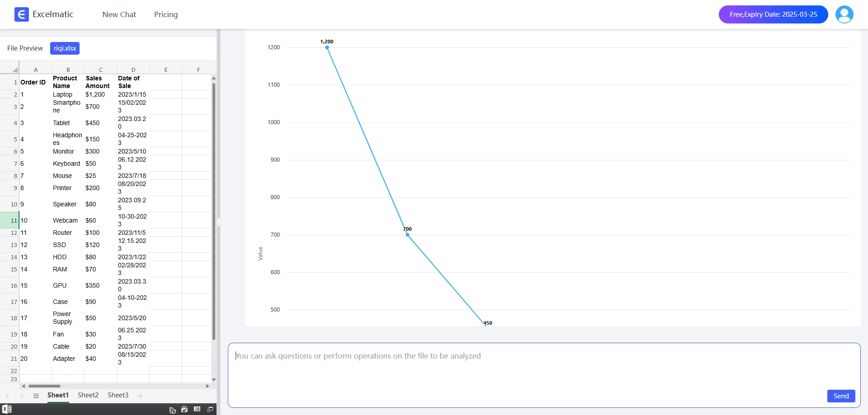The height and width of the screenshot is (415, 868).
Task: Click the side panel layout icon
Action: coord(197,409)
